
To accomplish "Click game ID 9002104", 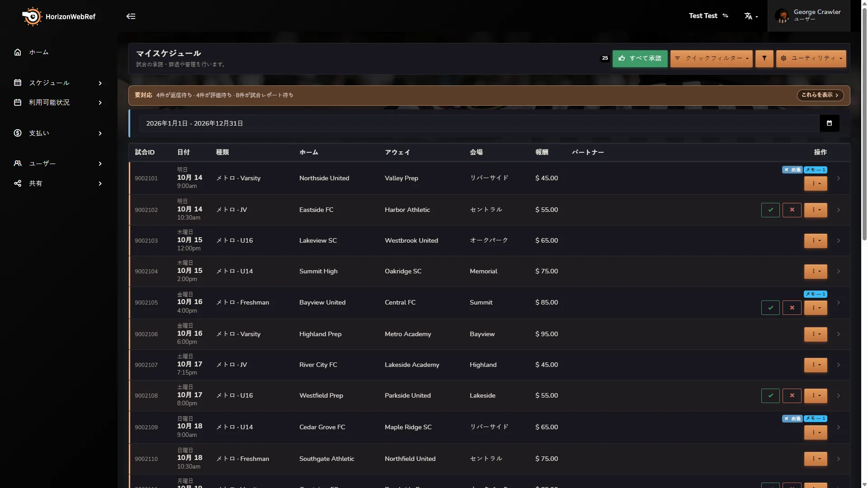I will tap(146, 272).
